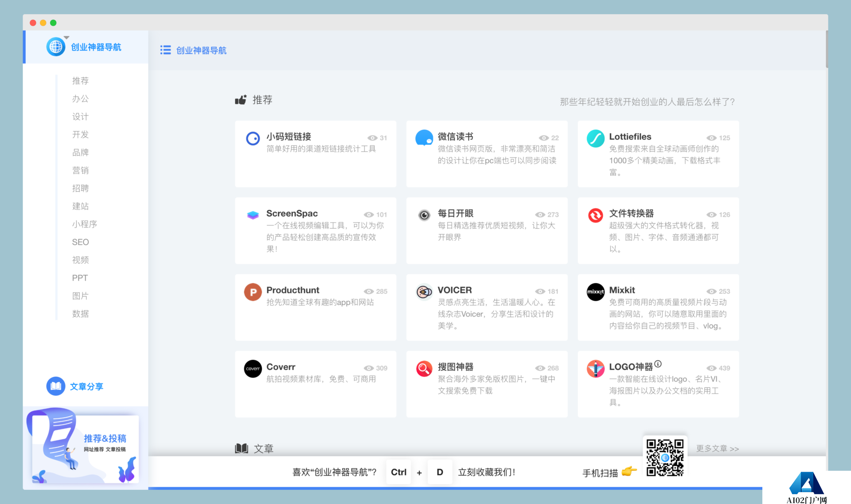Open the 文件转换器 card title
Screen dimensions: 851x504
(x=631, y=213)
